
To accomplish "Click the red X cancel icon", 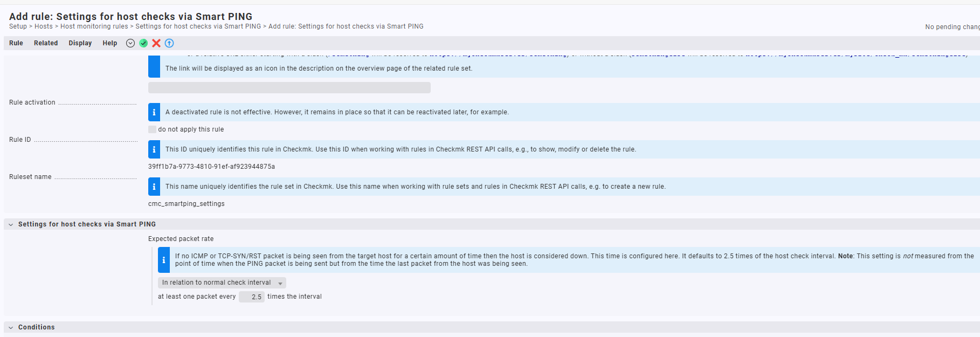I will tap(156, 43).
